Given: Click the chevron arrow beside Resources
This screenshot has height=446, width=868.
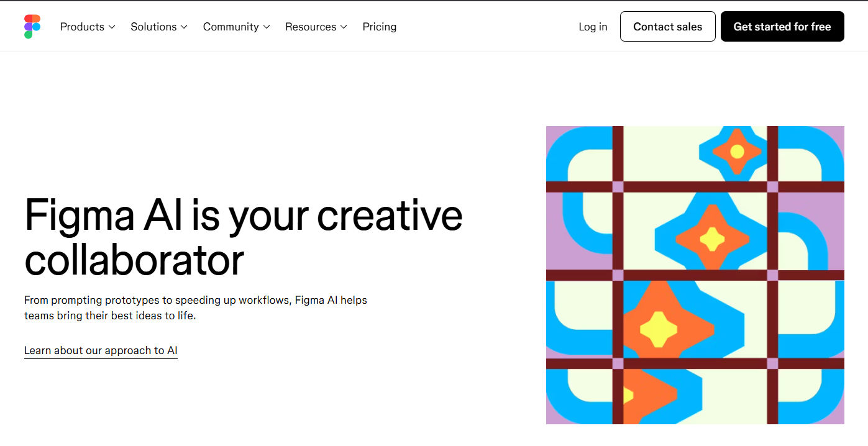Looking at the screenshot, I should point(344,27).
